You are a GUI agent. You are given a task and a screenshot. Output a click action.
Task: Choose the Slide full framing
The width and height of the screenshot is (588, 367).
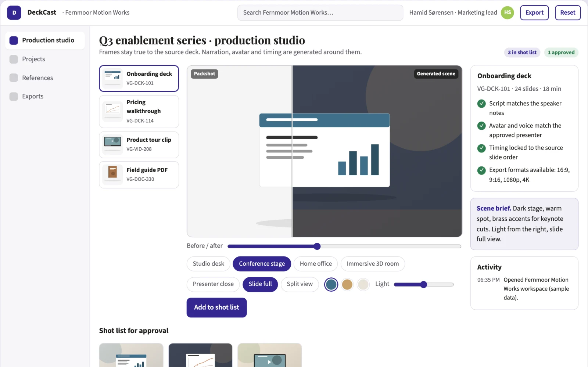tap(260, 284)
